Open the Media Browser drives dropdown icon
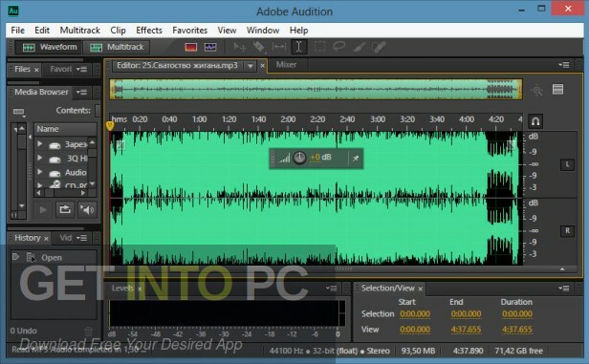This screenshot has height=364, width=589. pos(18,112)
